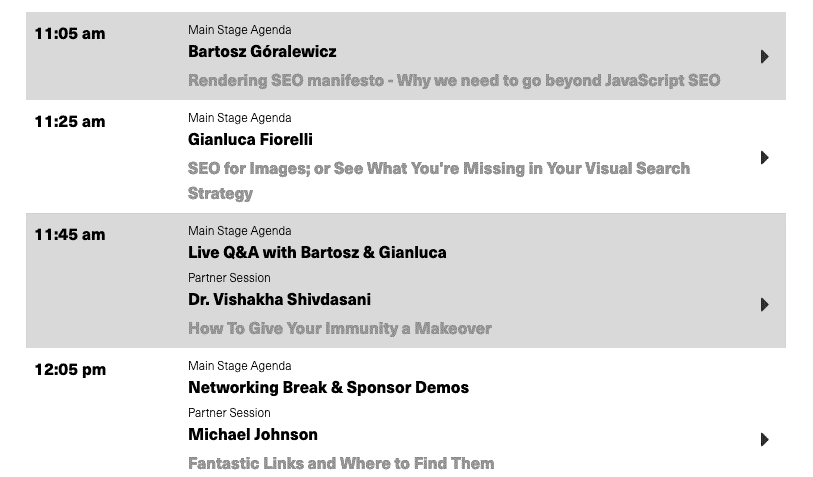Click the 11:05 am time label
This screenshot has height=477, width=813.
pyautogui.click(x=69, y=34)
